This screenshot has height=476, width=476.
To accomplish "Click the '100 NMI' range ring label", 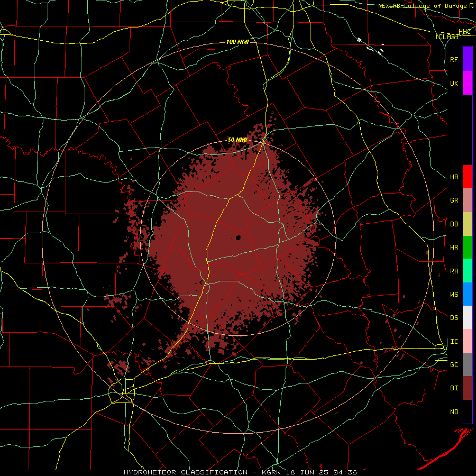I will pyautogui.click(x=237, y=42).
